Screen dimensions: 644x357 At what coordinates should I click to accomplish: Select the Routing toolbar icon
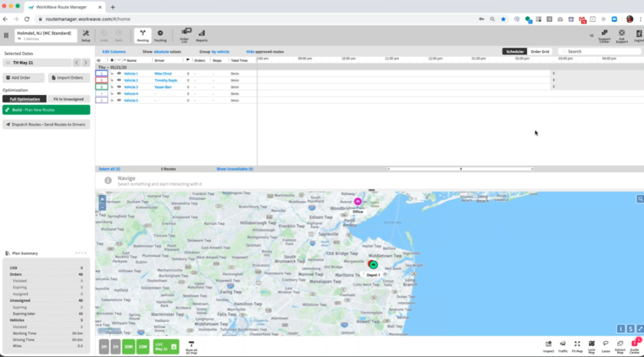tap(143, 36)
